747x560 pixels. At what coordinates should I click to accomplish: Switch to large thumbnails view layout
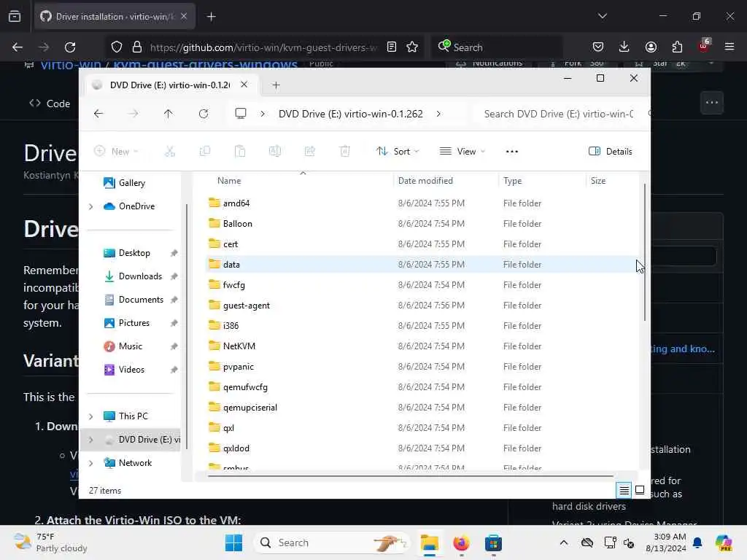[x=640, y=489]
